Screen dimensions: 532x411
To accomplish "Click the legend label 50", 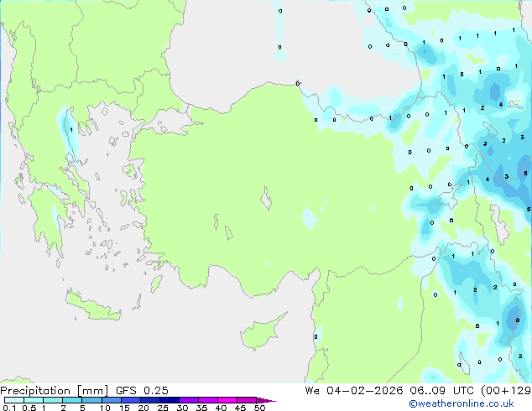I will pyautogui.click(x=259, y=408).
